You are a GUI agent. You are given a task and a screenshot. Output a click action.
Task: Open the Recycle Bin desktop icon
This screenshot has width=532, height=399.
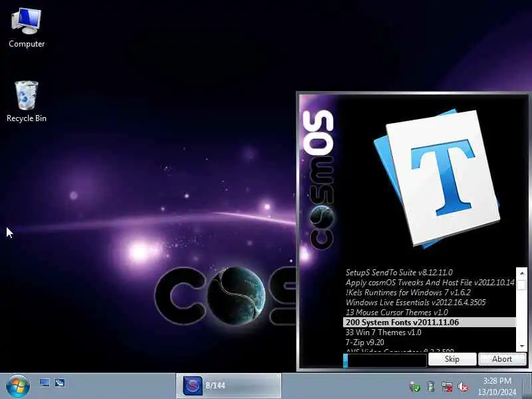coord(27,102)
